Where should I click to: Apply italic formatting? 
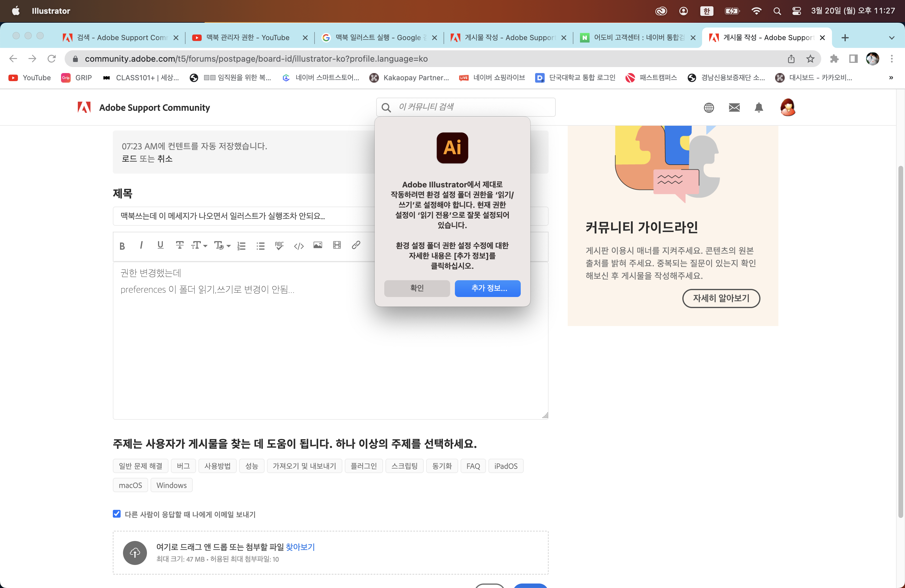point(141,246)
